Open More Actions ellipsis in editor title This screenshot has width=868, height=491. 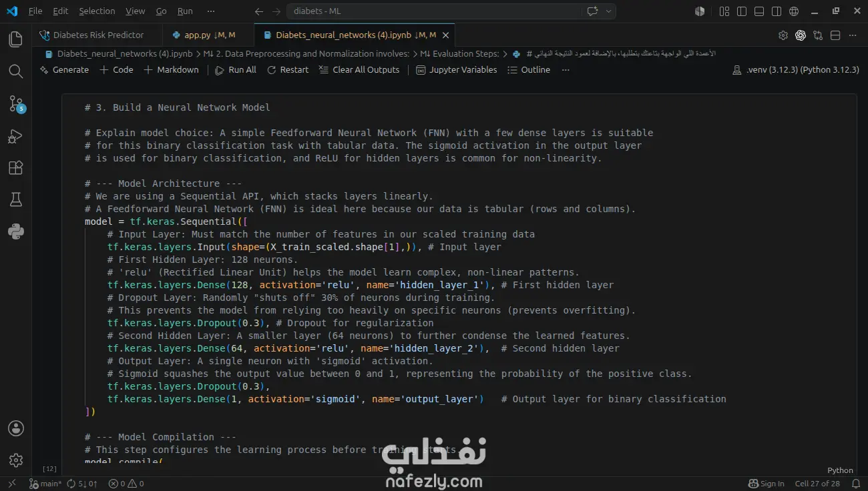(x=853, y=35)
